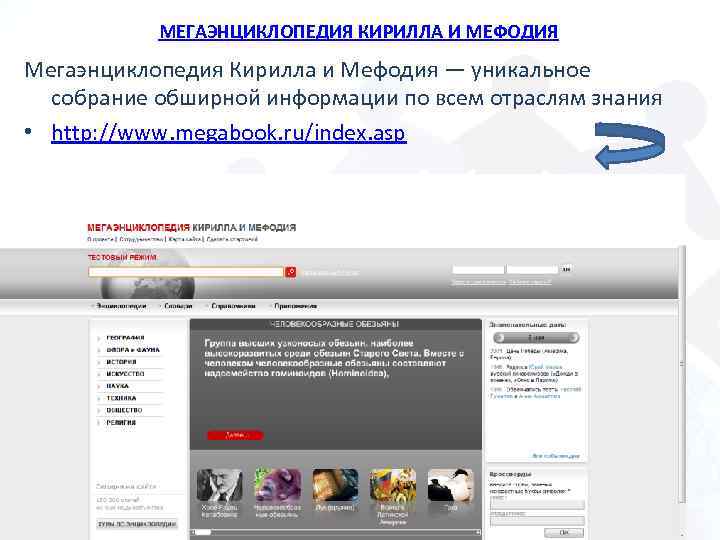This screenshot has height=540, width=720.
Task: Click the crossword panel OK button
Action: point(564,533)
